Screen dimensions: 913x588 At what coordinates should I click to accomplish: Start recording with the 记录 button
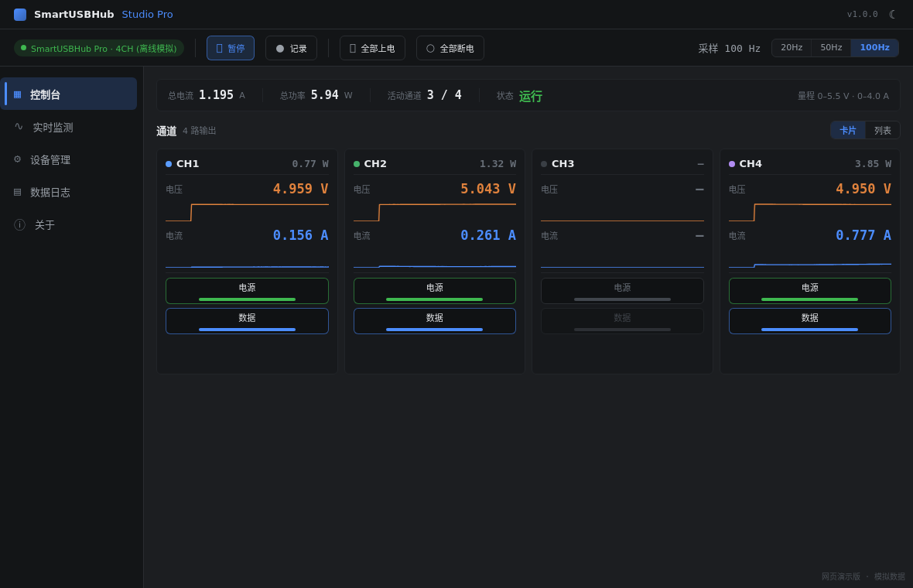point(291,48)
